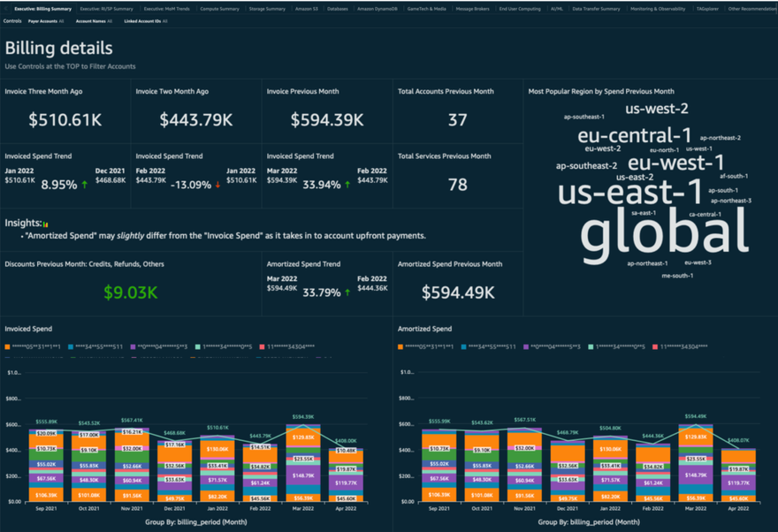Viewport: 778px width, 532px height.
Task: Click the purple legend square in Amortized Spend
Action: [529, 346]
